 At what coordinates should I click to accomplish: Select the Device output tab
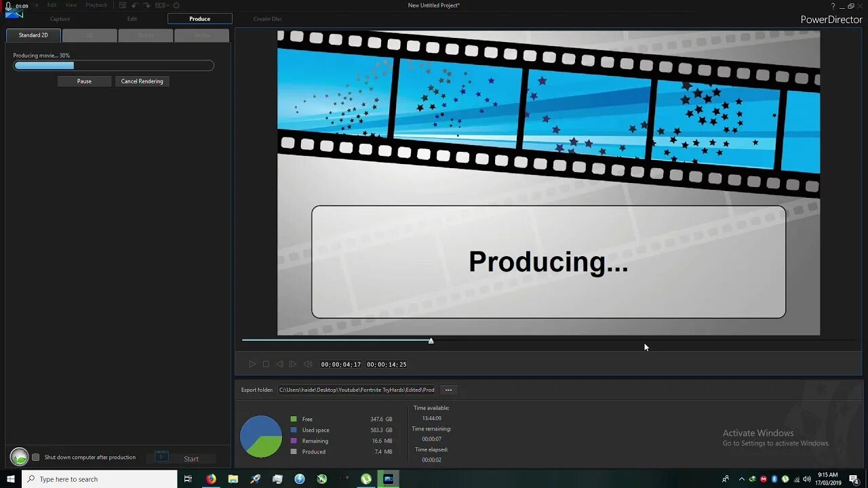pos(146,35)
